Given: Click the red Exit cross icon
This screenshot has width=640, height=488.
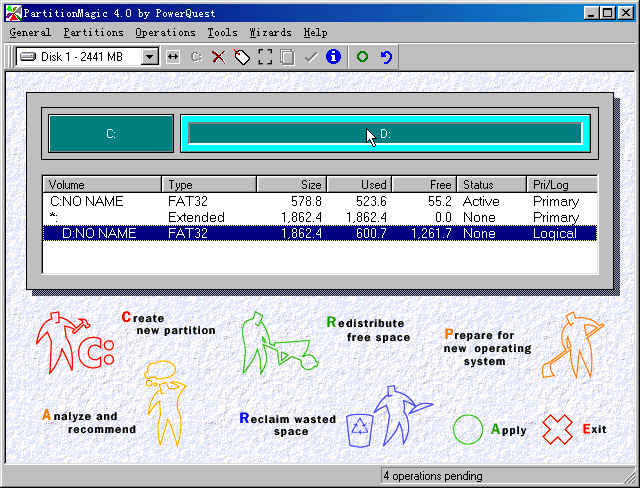Looking at the screenshot, I should (x=558, y=429).
